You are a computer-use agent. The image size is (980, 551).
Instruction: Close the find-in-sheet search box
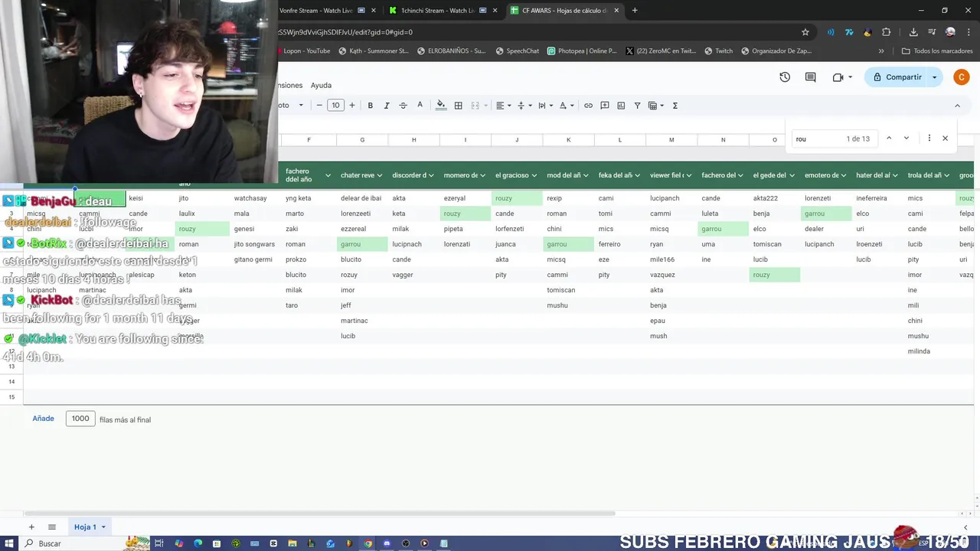(945, 139)
